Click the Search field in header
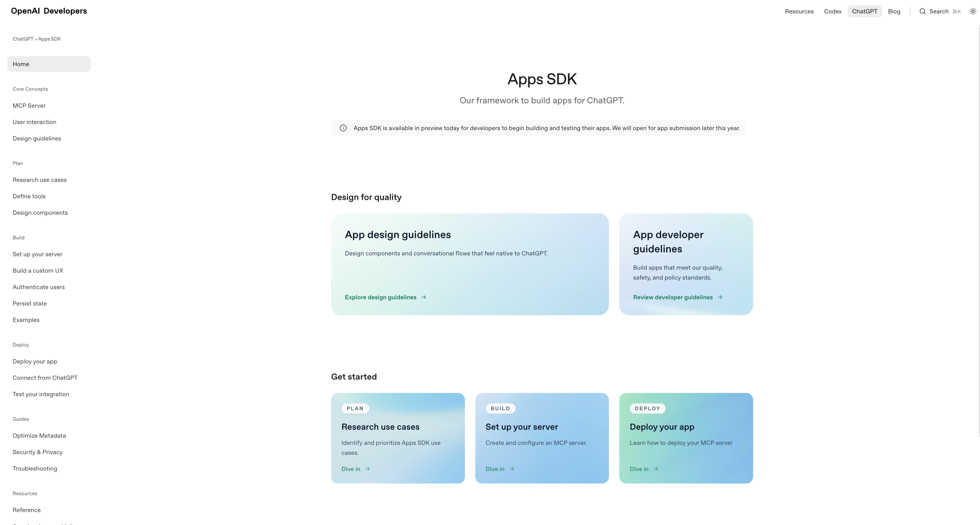This screenshot has height=525, width=980. [x=939, y=12]
